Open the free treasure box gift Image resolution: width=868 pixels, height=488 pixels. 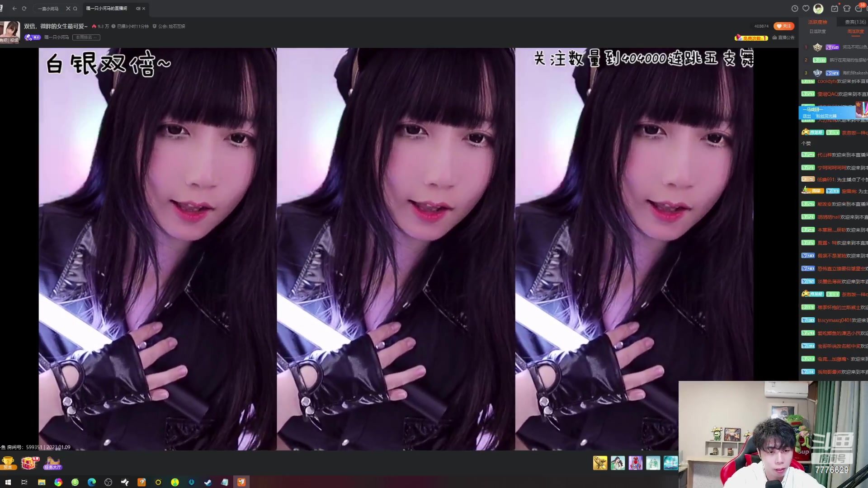click(29, 463)
